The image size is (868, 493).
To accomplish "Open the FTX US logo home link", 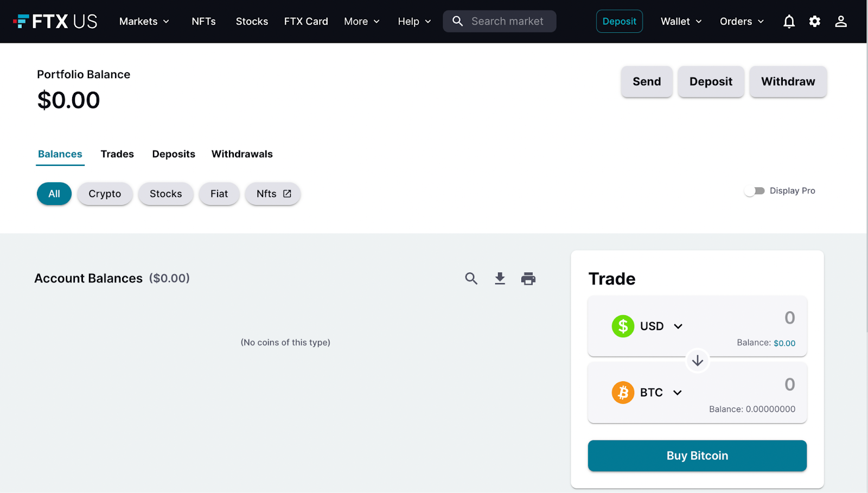I will tap(55, 21).
